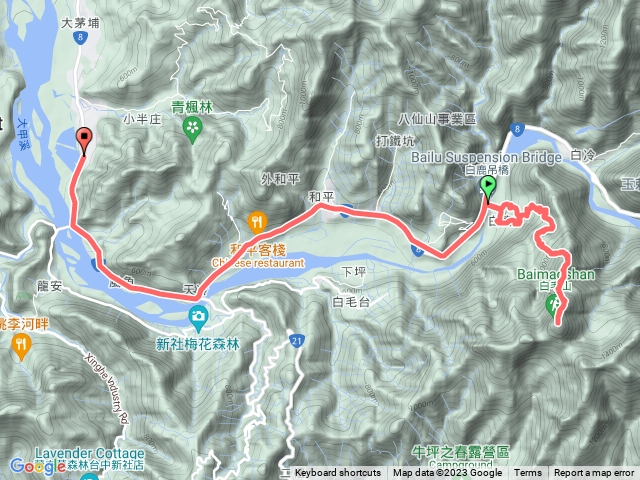
Task: Click the 牛坪之春露營區 campground label
Action: point(460,452)
